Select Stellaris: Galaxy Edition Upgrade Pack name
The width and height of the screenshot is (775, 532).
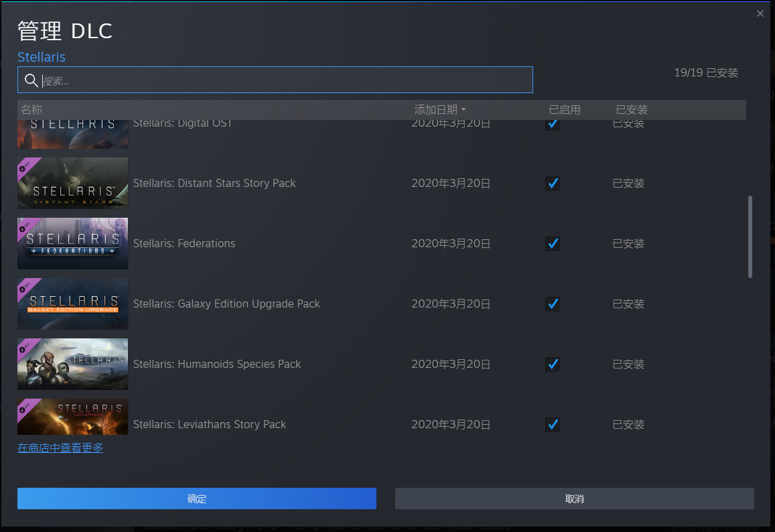click(226, 304)
